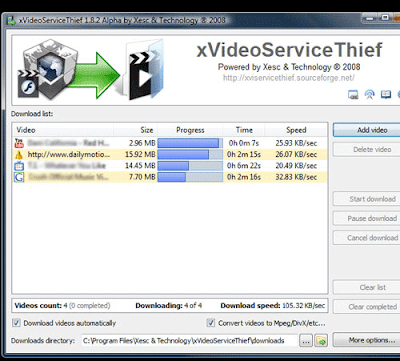Click the 2.96 MB size cell
This screenshot has height=361, width=400.
click(x=142, y=143)
